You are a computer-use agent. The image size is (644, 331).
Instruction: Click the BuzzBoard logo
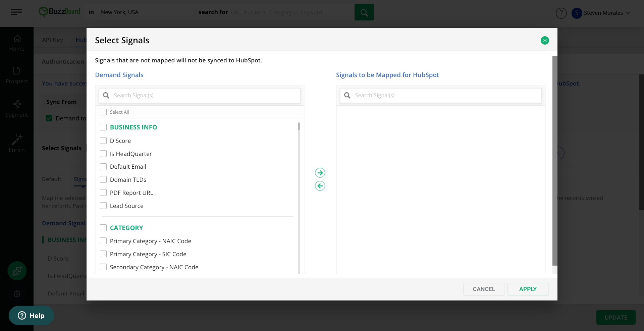click(60, 12)
